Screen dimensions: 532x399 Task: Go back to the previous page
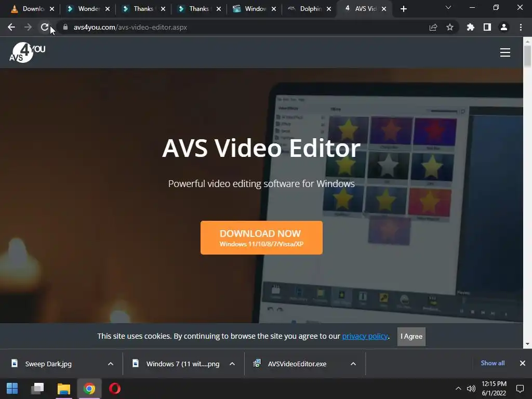(x=11, y=27)
